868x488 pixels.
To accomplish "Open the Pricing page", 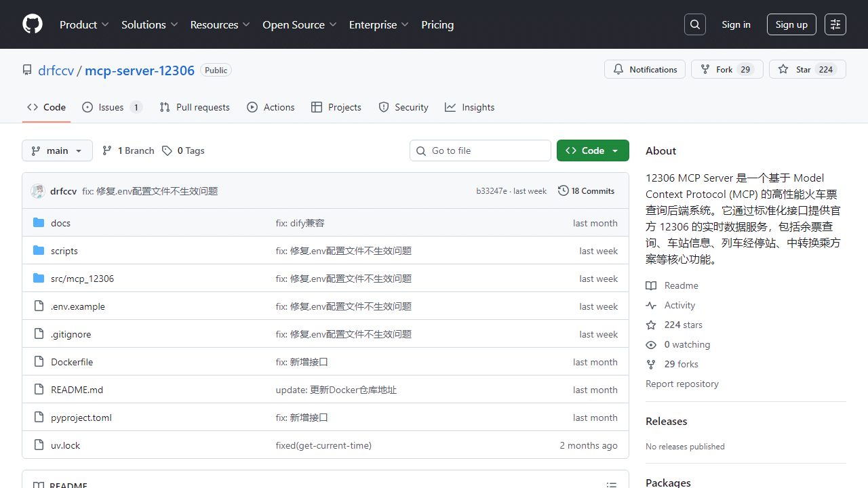I will pos(437,24).
